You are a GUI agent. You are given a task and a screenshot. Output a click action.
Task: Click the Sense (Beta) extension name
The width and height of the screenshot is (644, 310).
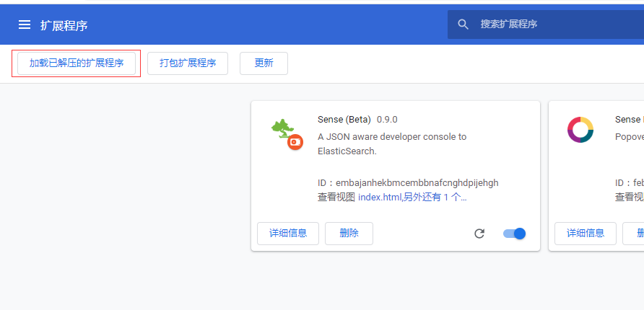click(x=344, y=120)
